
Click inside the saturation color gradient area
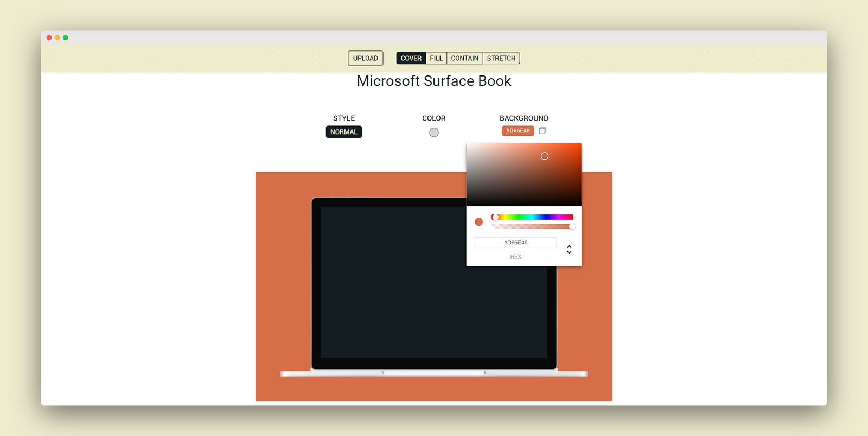pos(524,175)
